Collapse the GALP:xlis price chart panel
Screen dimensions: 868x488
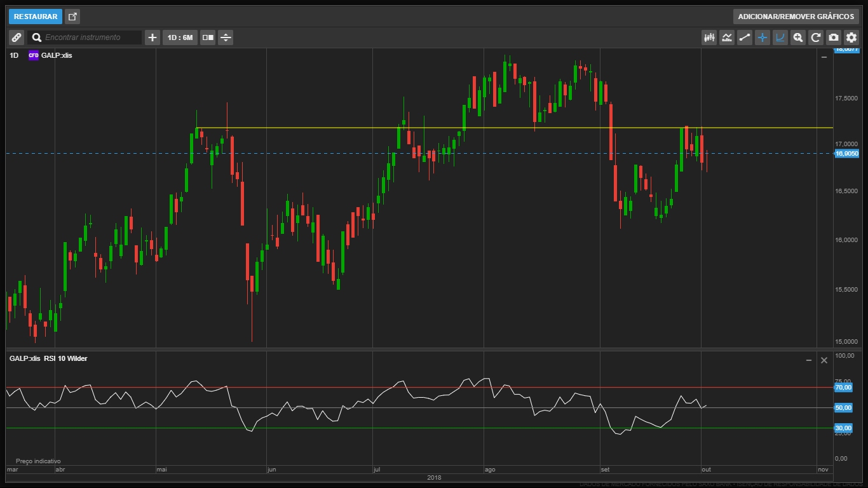point(824,57)
